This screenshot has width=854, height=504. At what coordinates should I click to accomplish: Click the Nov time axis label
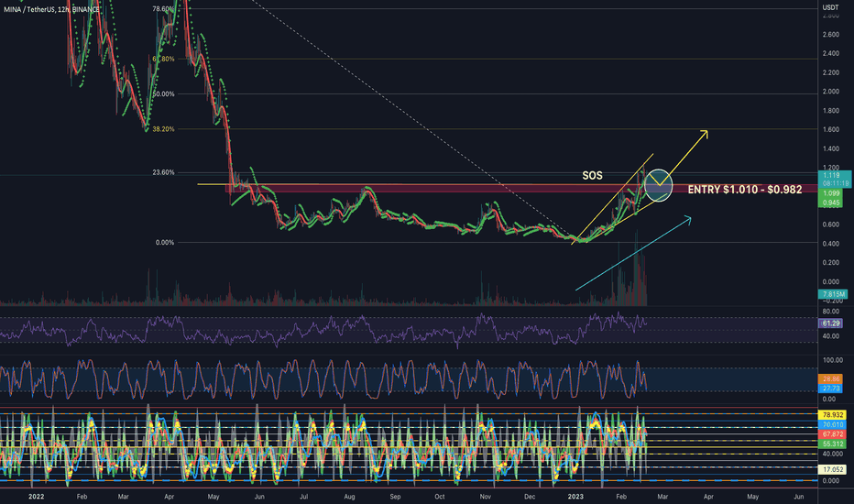click(x=486, y=497)
